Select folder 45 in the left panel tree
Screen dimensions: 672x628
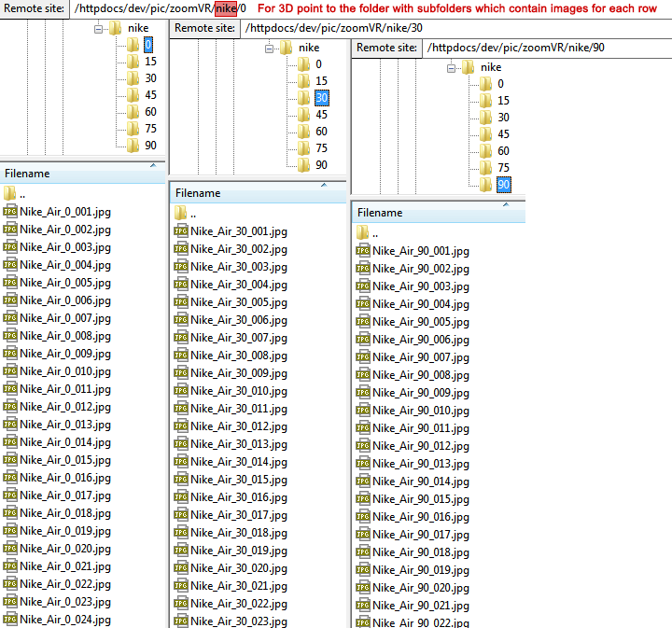(x=150, y=94)
